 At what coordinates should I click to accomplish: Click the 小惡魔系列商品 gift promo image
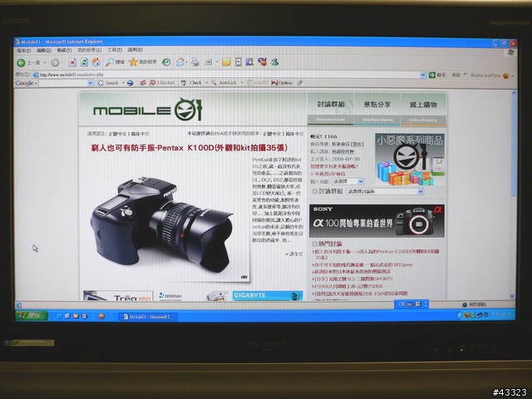tap(410, 160)
